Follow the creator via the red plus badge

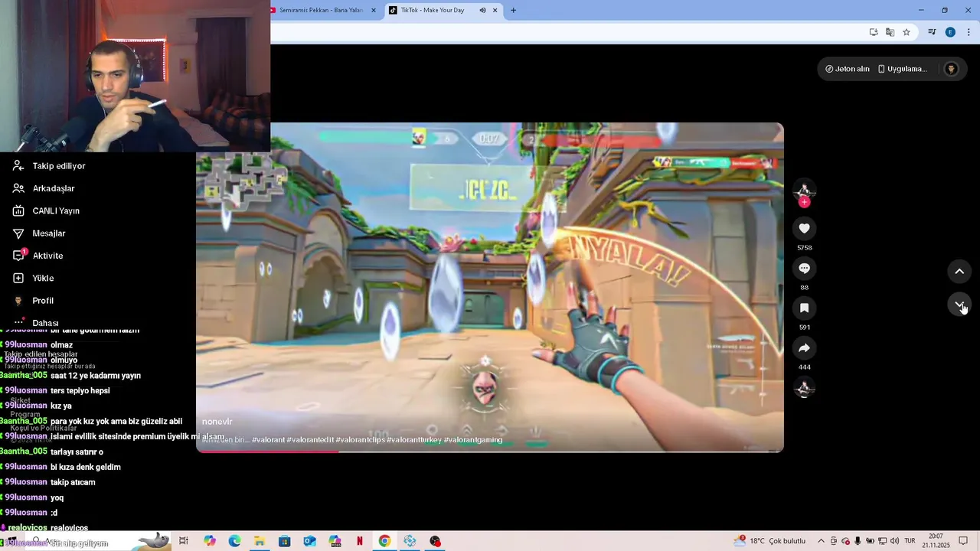(804, 202)
